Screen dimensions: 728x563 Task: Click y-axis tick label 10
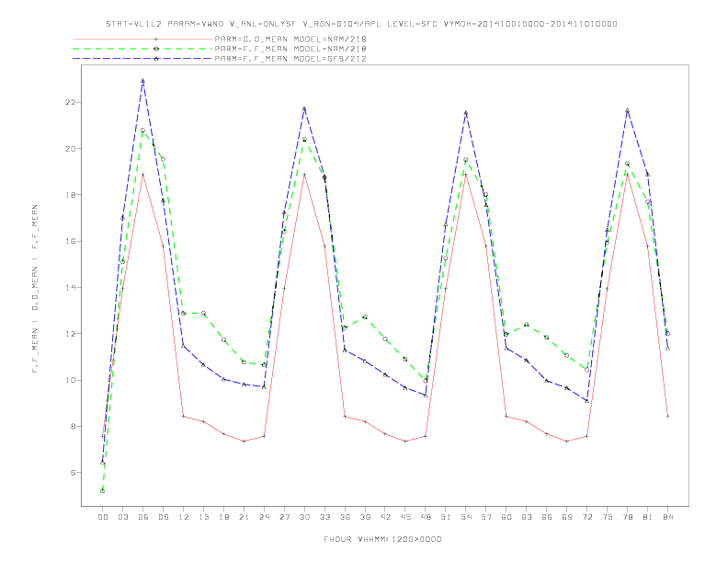pyautogui.click(x=71, y=380)
